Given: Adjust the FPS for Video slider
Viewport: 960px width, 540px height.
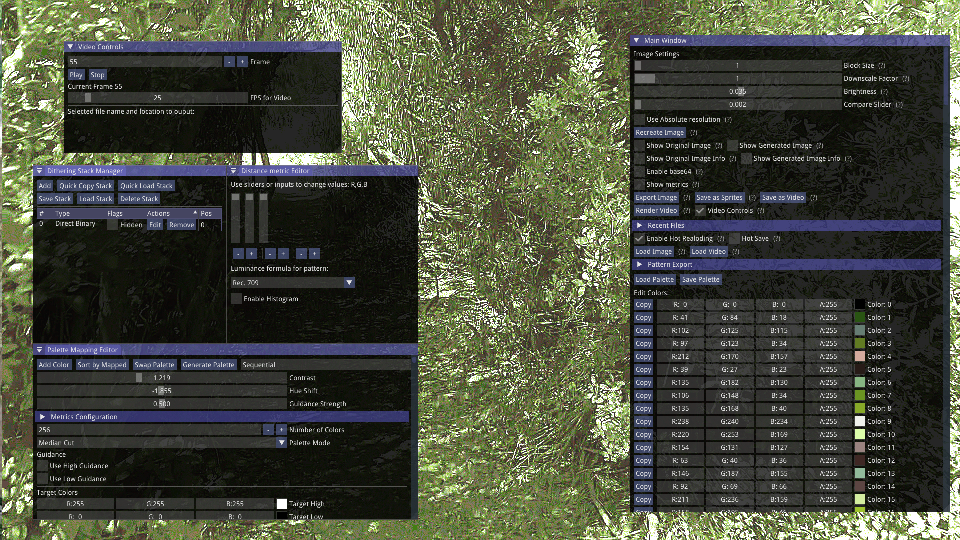Looking at the screenshot, I should [157, 97].
